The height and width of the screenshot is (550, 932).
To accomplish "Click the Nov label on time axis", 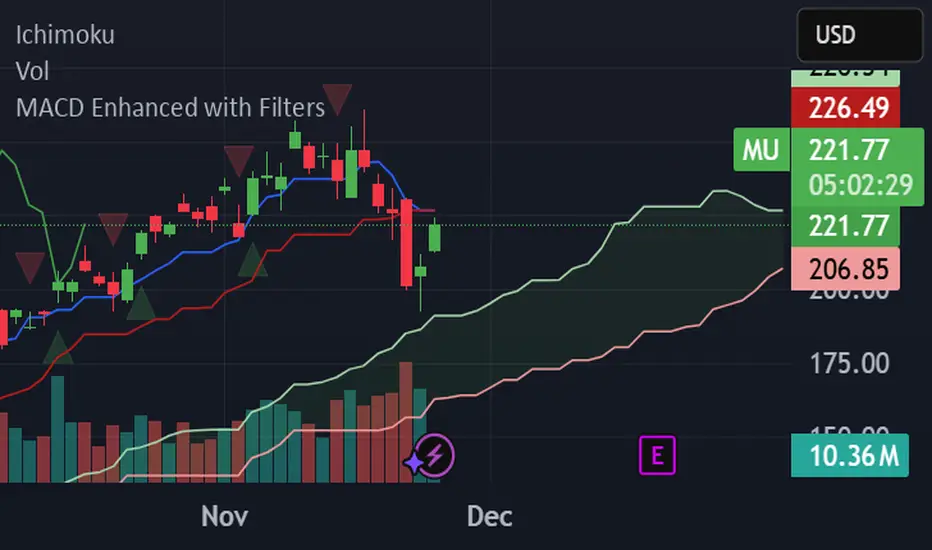I will click(225, 516).
